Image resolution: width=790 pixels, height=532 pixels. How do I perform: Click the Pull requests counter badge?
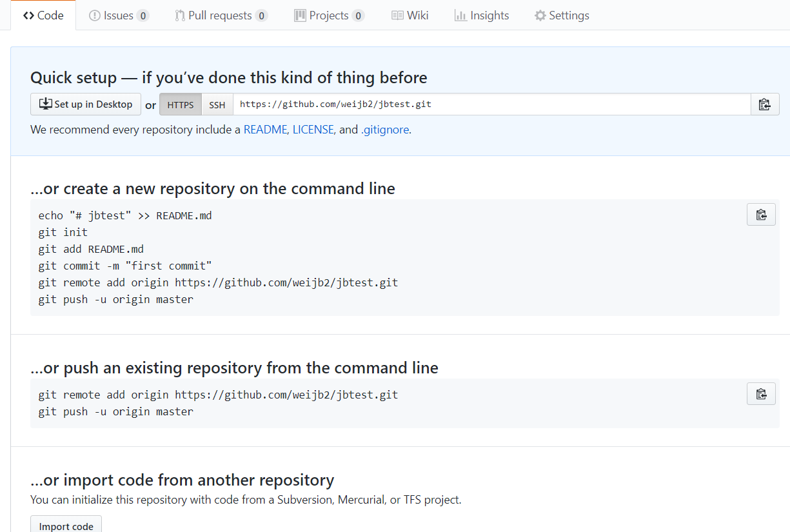click(261, 15)
